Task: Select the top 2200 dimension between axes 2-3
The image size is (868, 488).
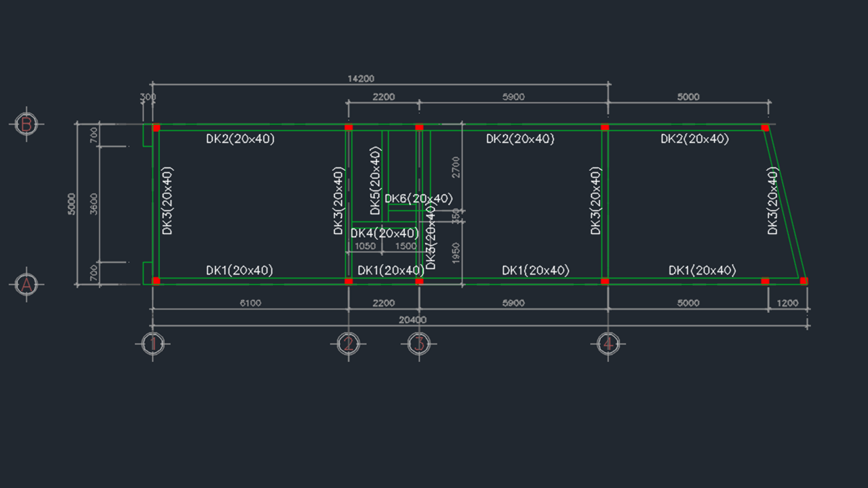Action: point(383,97)
